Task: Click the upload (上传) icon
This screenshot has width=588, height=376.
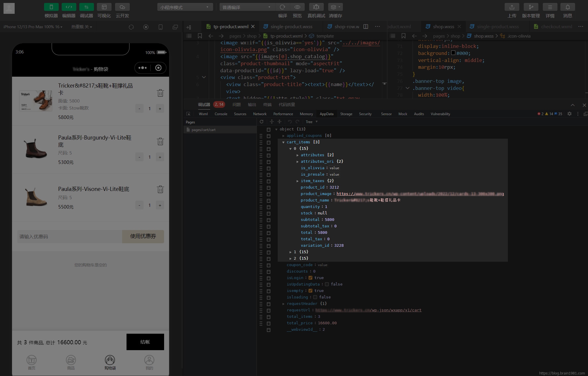Action: tap(512, 7)
